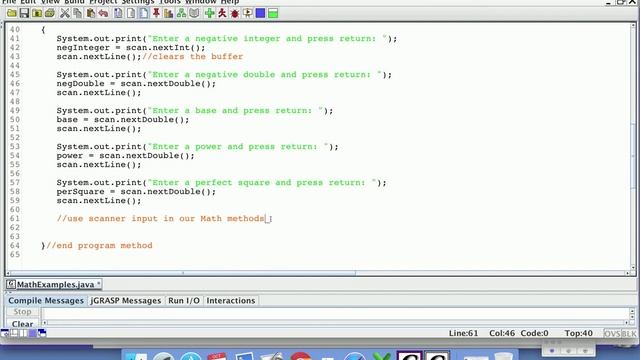Click 'power = scan.nextDouble();' on line 54
The image size is (640, 360).
(126, 156)
